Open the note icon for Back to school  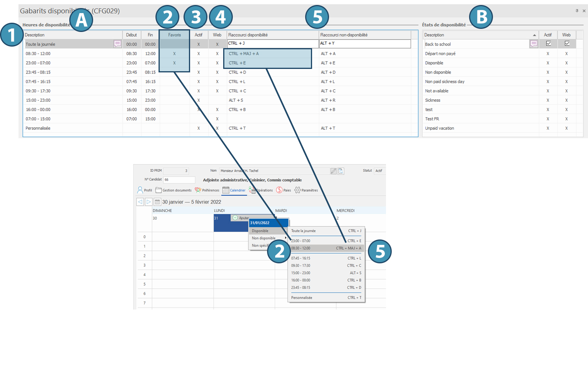pos(533,44)
